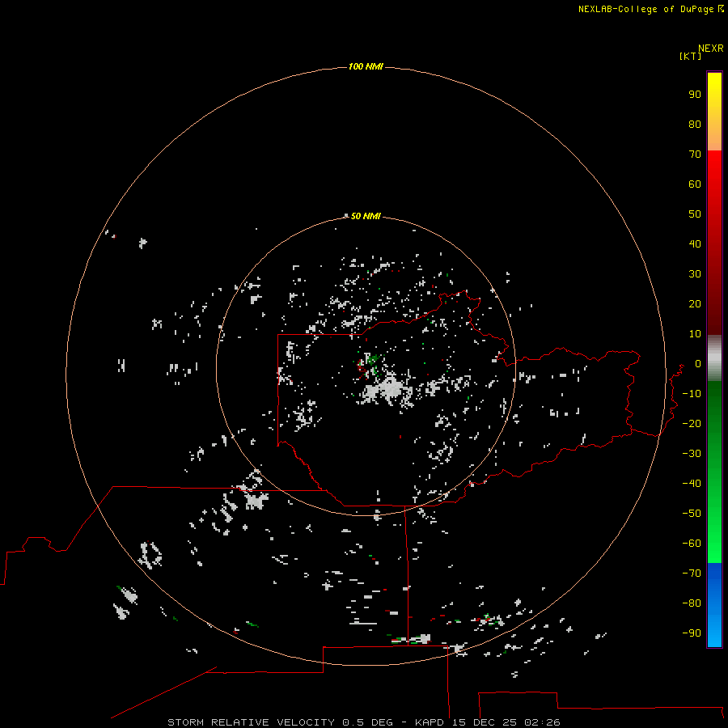Screen dimensions: 728x728
Task: Click the -20 value on the velocity scale
Action: (x=692, y=423)
